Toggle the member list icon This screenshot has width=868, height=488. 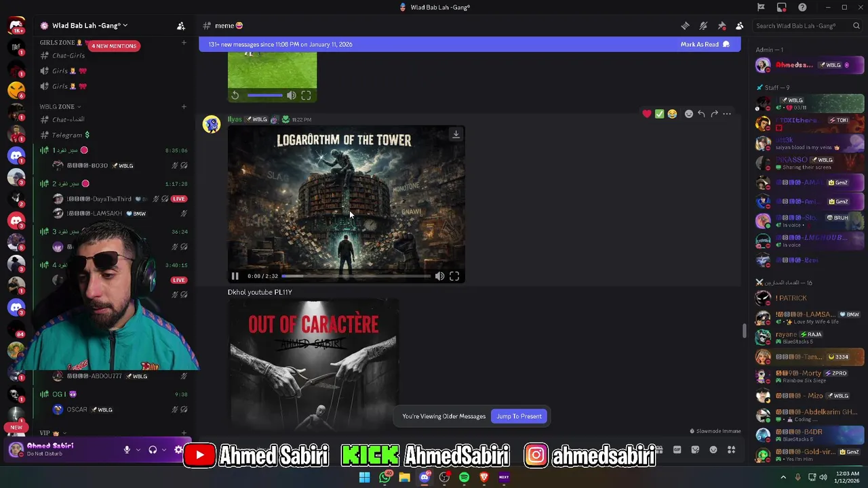click(x=739, y=26)
